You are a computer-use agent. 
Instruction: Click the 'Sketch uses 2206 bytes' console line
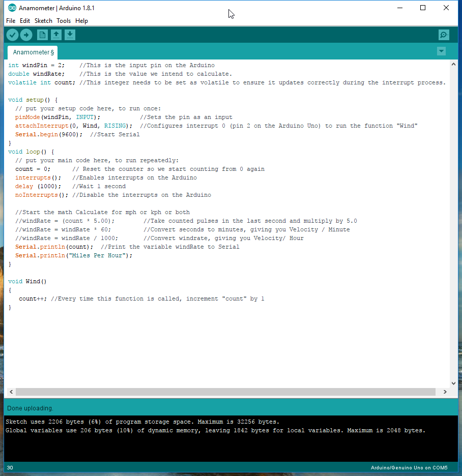(x=142, y=422)
